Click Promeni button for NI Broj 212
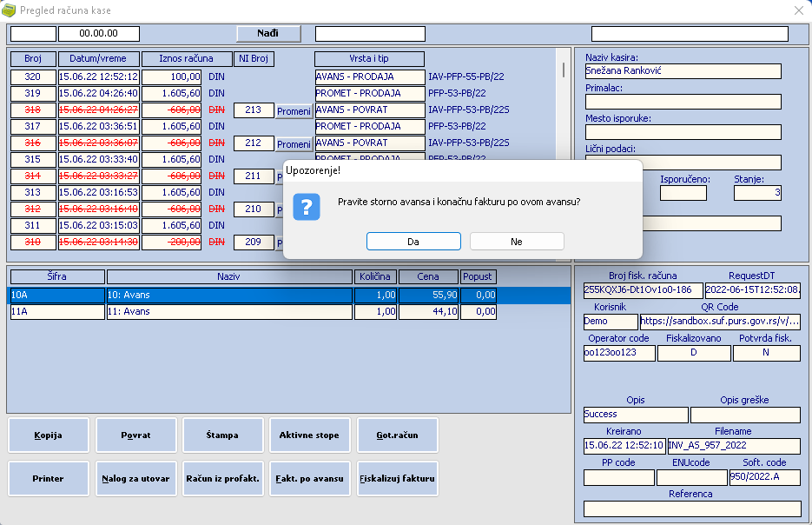The image size is (812, 525). [294, 144]
